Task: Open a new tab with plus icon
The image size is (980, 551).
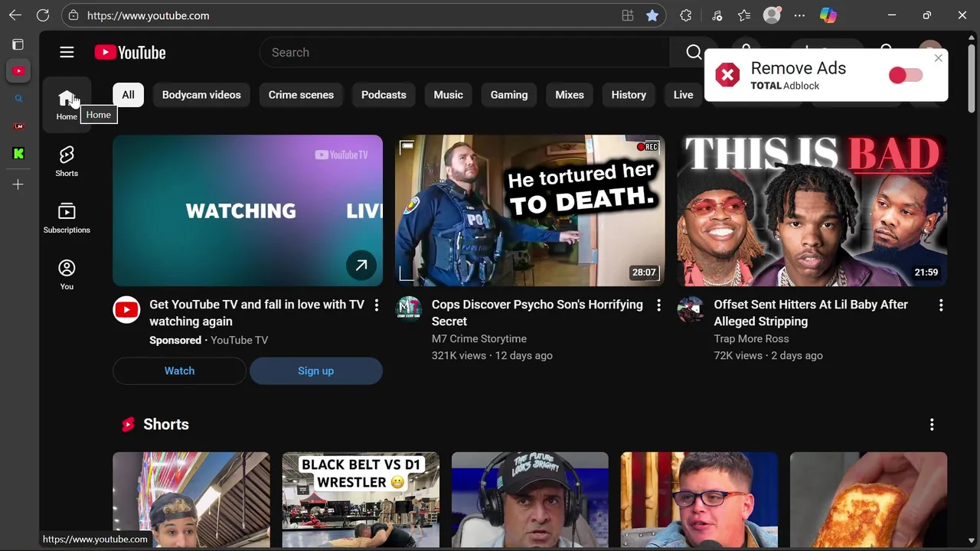Action: coord(18,184)
